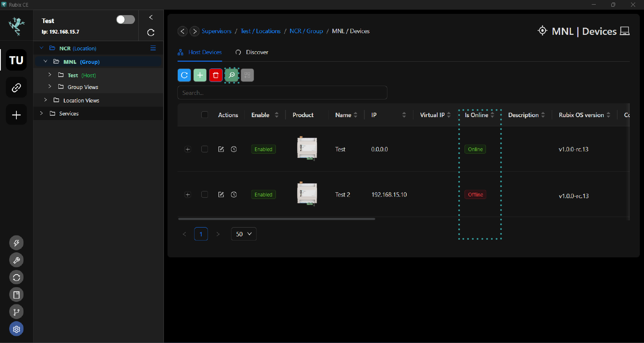Edit the Test device row
Screen dimensions: 644x343
221,149
